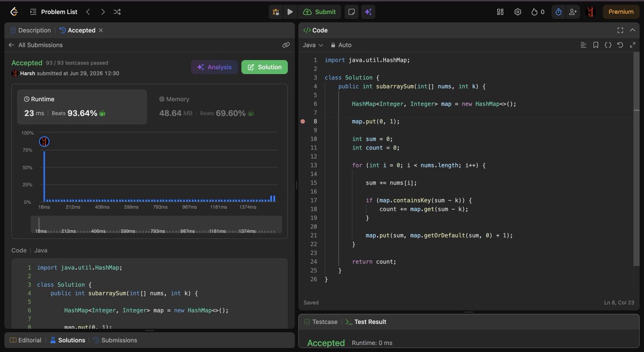Switch to the Description tab
The width and height of the screenshot is (644, 352).
(30, 31)
